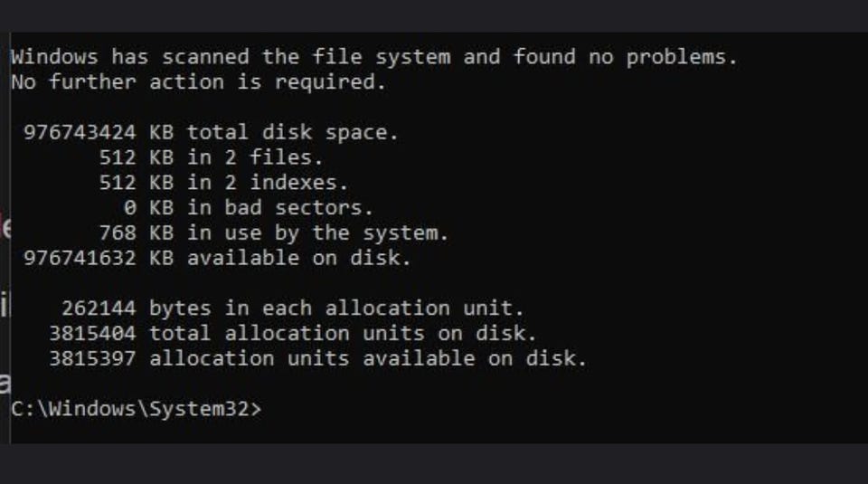Click the "KB available on disk" text
Viewport: 868px width, 484px height.
click(x=280, y=258)
